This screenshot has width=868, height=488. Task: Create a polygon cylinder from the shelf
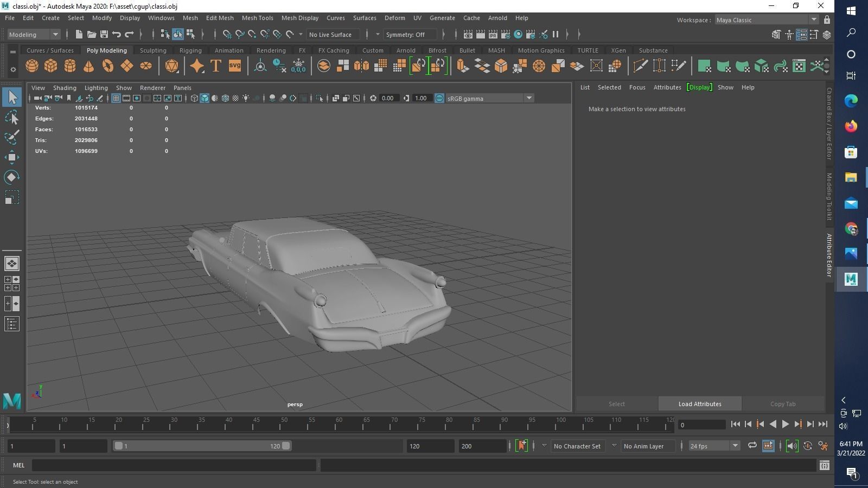click(70, 66)
